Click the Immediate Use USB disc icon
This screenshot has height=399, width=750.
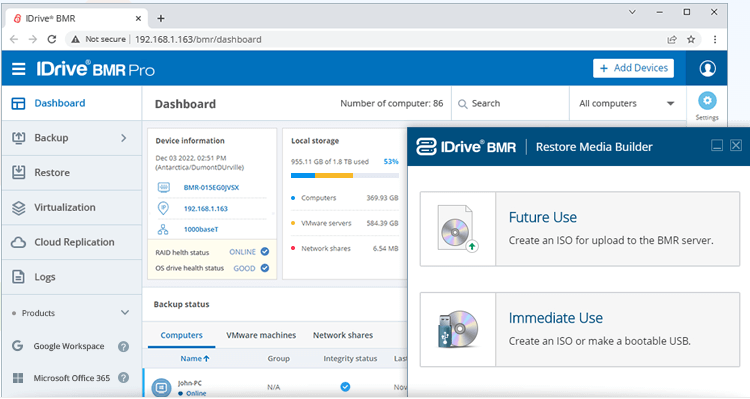coord(458,329)
